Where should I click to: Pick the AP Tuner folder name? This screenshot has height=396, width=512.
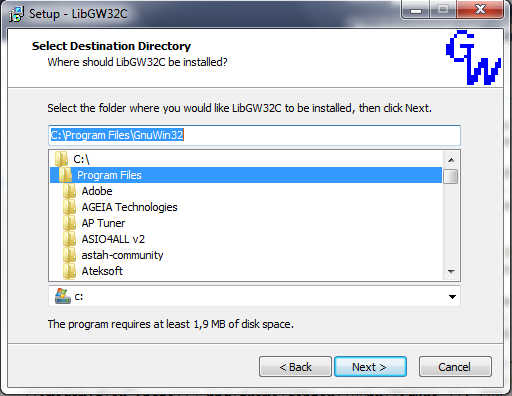pyautogui.click(x=103, y=223)
